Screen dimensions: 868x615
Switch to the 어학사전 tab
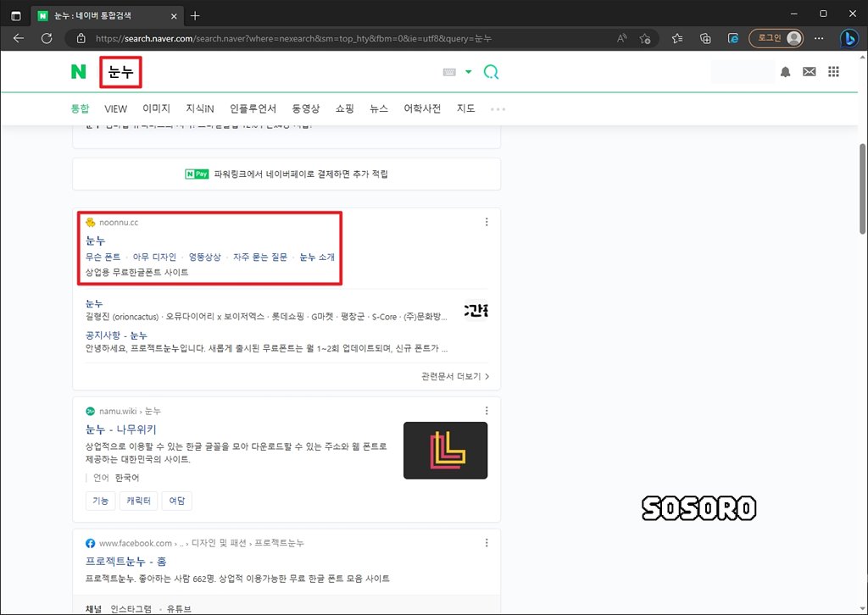point(422,108)
